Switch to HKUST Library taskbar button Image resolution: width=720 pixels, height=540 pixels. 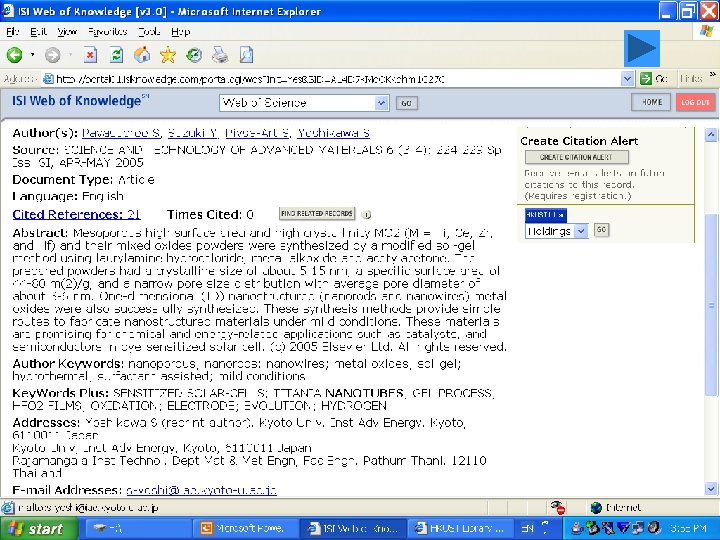pos(461,529)
